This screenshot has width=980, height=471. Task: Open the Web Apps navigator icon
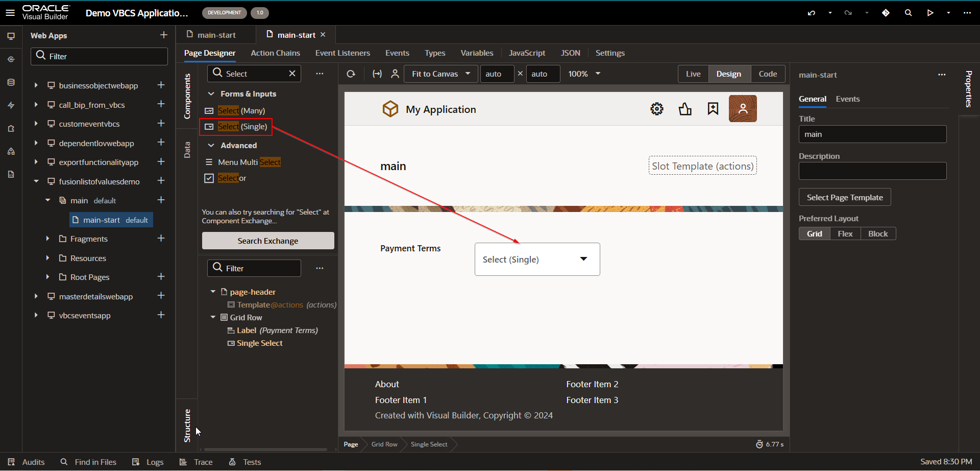tap(11, 36)
